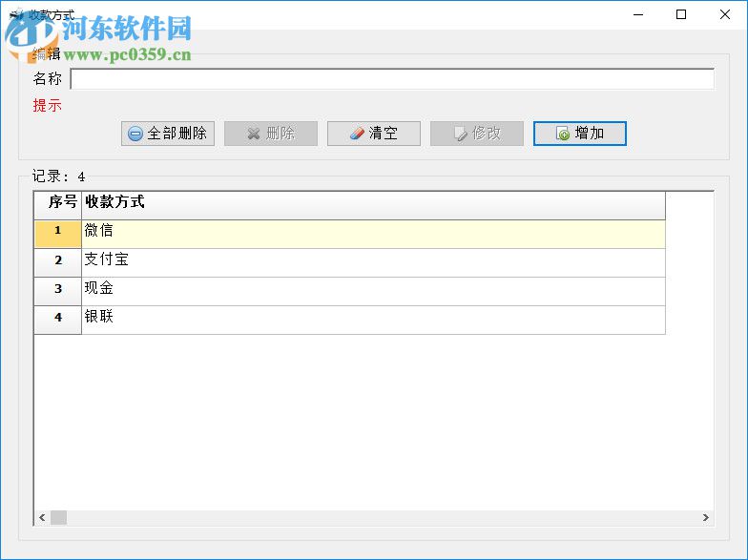The image size is (748, 560).
Task: Click row header number 2
Action: [57, 263]
